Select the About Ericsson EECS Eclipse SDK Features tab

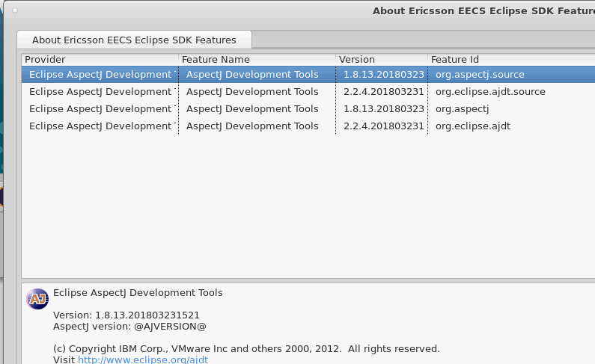pyautogui.click(x=134, y=40)
